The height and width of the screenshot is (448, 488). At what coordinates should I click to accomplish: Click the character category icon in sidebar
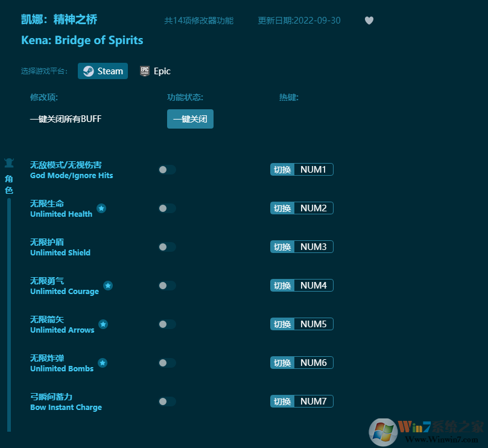click(x=9, y=163)
